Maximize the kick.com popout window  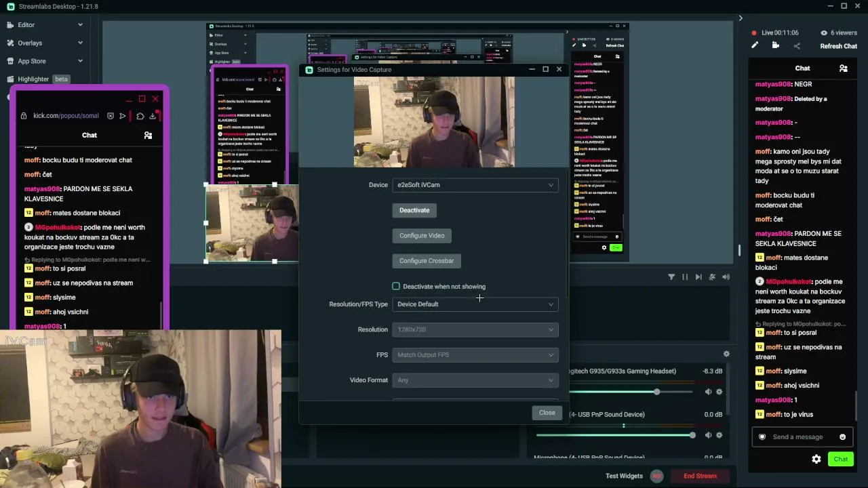pos(142,99)
